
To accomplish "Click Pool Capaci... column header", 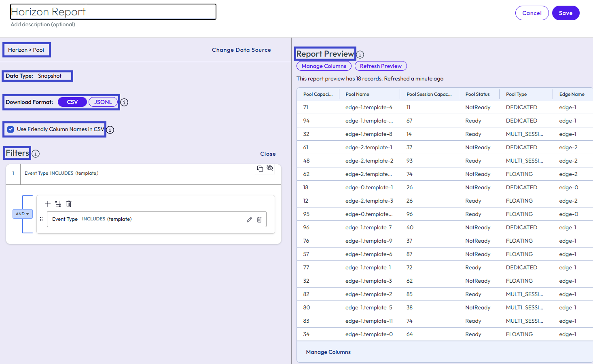I will pos(318,94).
